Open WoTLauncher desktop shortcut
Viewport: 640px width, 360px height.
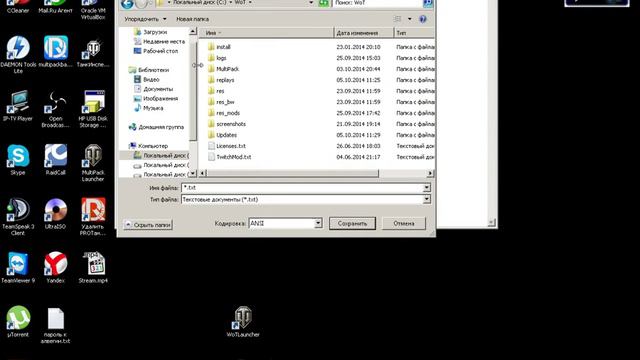(243, 321)
